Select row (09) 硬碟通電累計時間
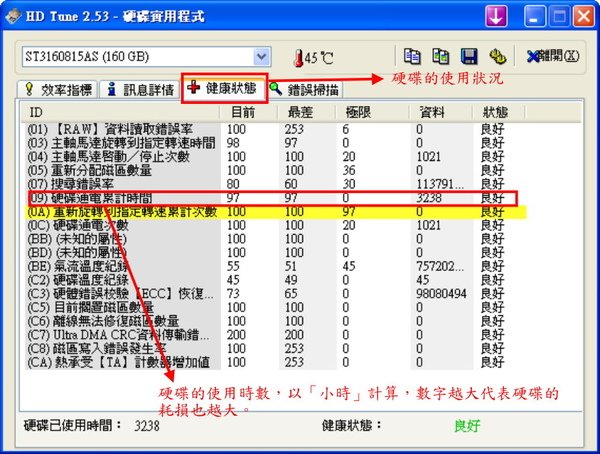The width and height of the screenshot is (600, 454). (276, 198)
